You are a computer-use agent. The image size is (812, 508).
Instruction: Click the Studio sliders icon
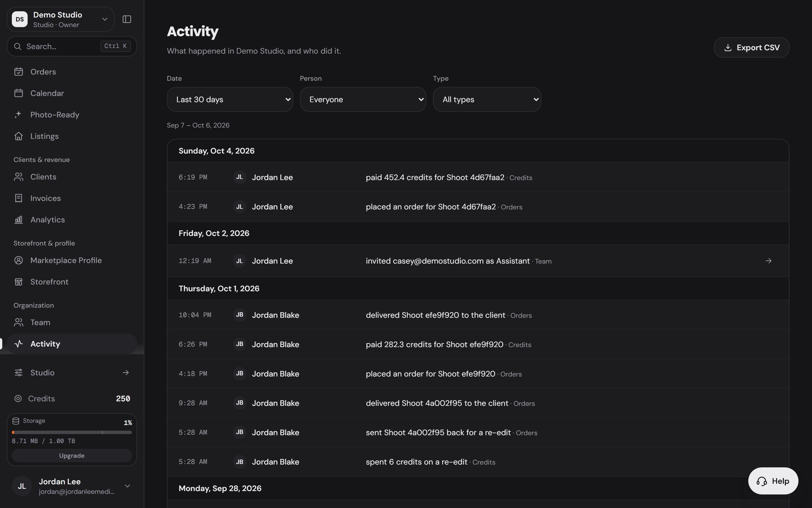18,373
